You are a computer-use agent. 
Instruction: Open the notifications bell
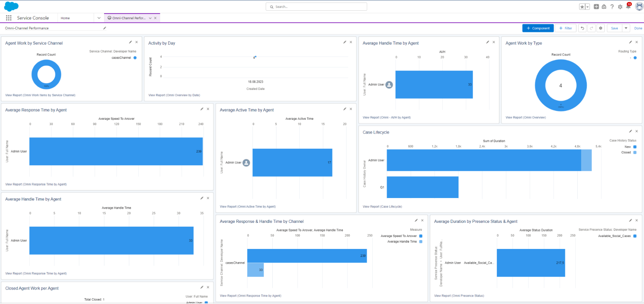coord(628,6)
